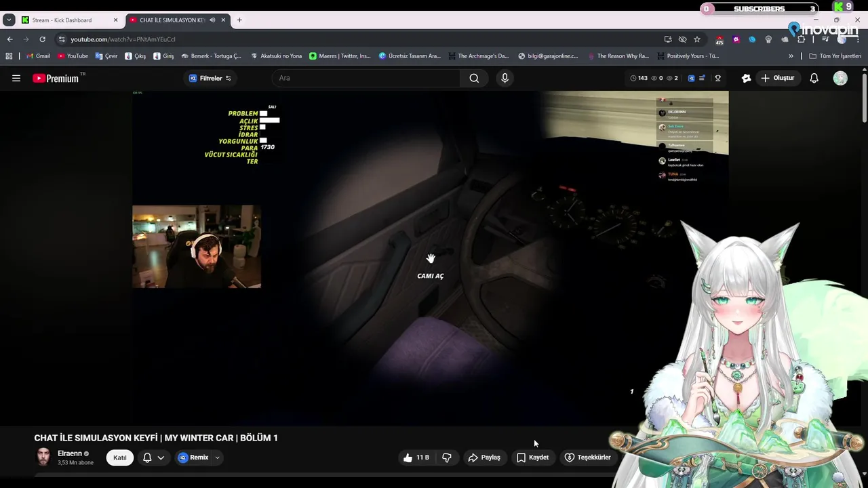
Task: Open the Apps grid in the bookmarks bar
Action: (x=9, y=56)
